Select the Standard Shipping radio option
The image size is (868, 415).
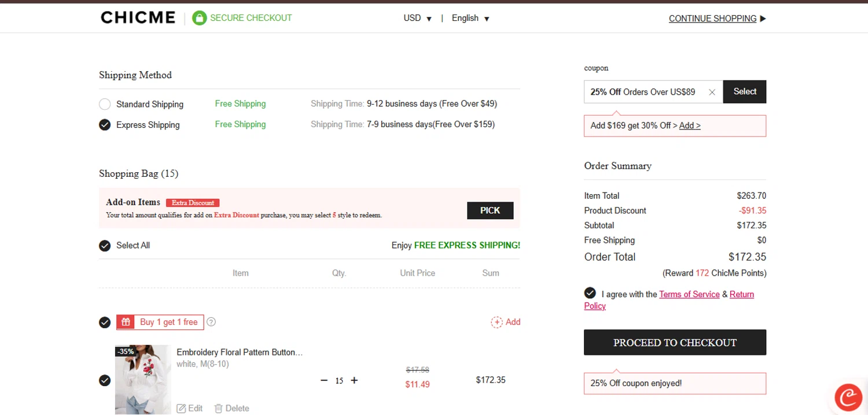pos(105,104)
